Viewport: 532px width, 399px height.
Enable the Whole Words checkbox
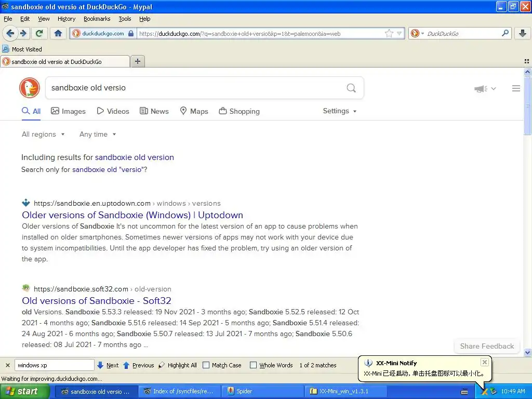253,365
